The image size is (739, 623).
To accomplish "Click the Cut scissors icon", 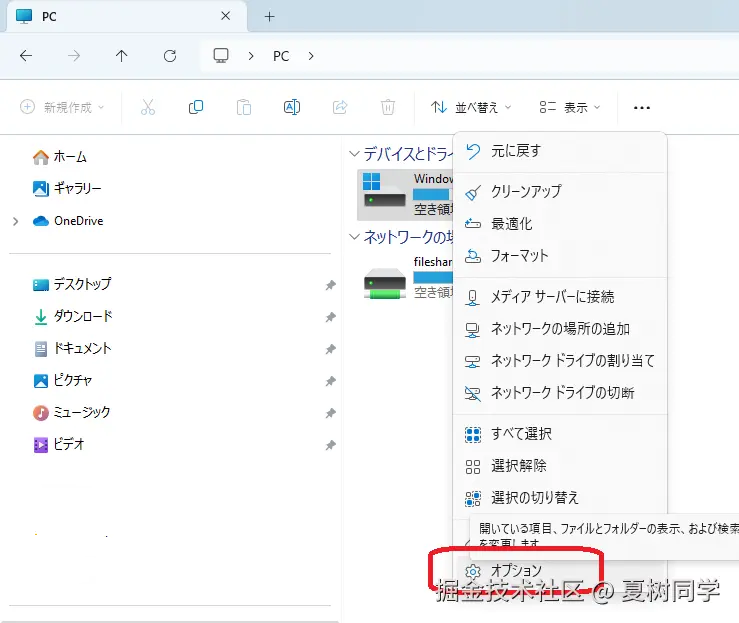I will (148, 107).
